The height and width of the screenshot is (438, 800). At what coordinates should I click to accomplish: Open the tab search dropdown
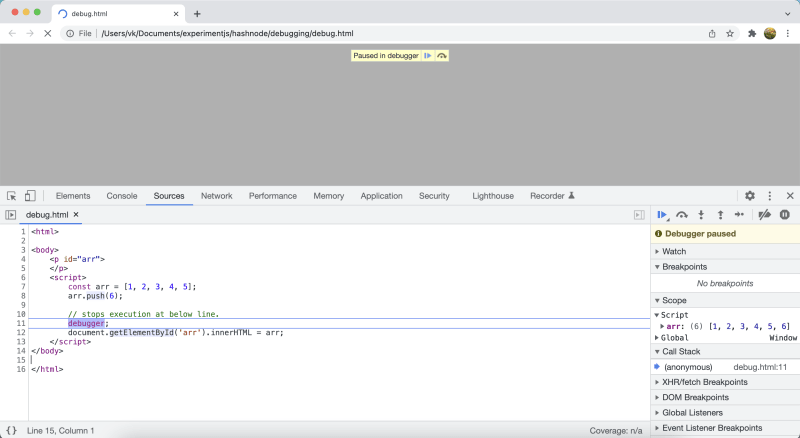(x=787, y=14)
